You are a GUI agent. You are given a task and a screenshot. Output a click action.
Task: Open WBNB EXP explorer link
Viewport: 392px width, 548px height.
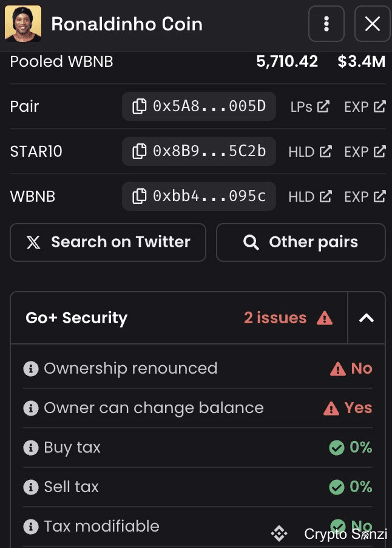[x=365, y=197]
